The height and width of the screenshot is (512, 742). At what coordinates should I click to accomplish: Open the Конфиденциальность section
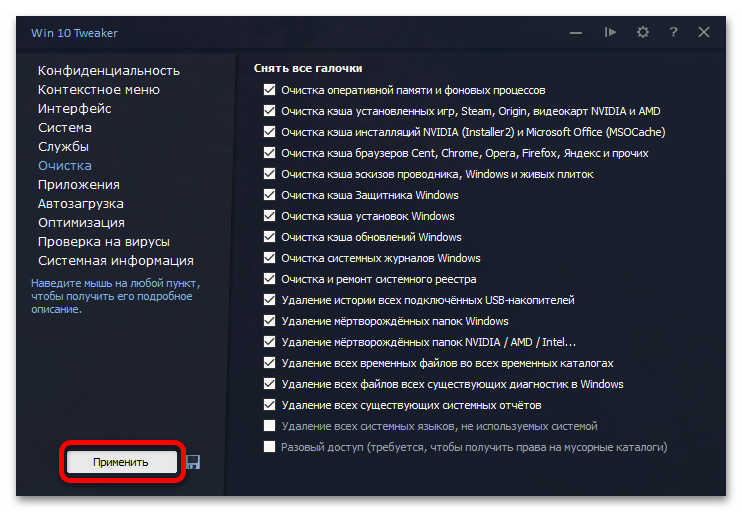coord(109,71)
